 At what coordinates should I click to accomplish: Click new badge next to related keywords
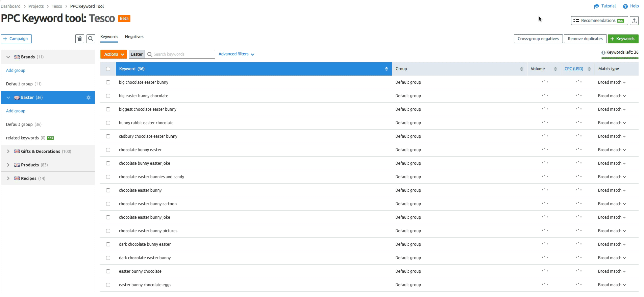50,138
